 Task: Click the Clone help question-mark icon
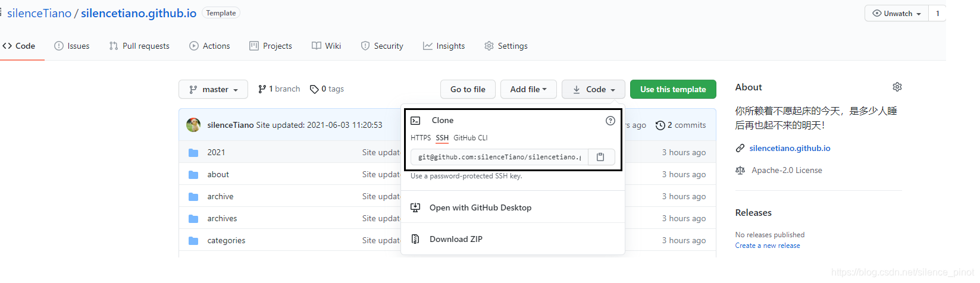[610, 121]
